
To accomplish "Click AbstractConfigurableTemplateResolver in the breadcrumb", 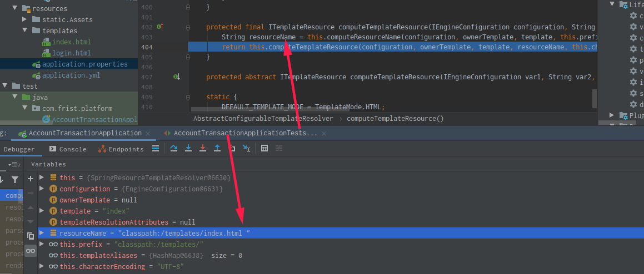I will tap(263, 119).
